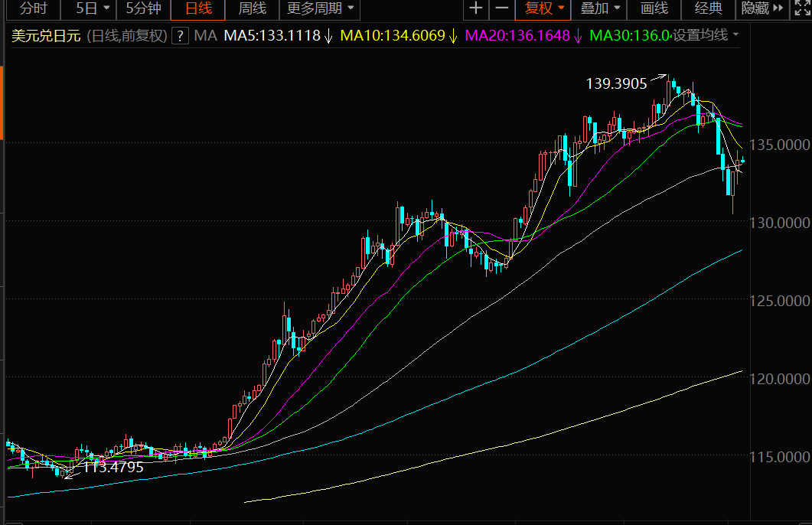Select the 5分钟 chart tab
Viewport: 812px width, 525px height.
click(x=144, y=9)
